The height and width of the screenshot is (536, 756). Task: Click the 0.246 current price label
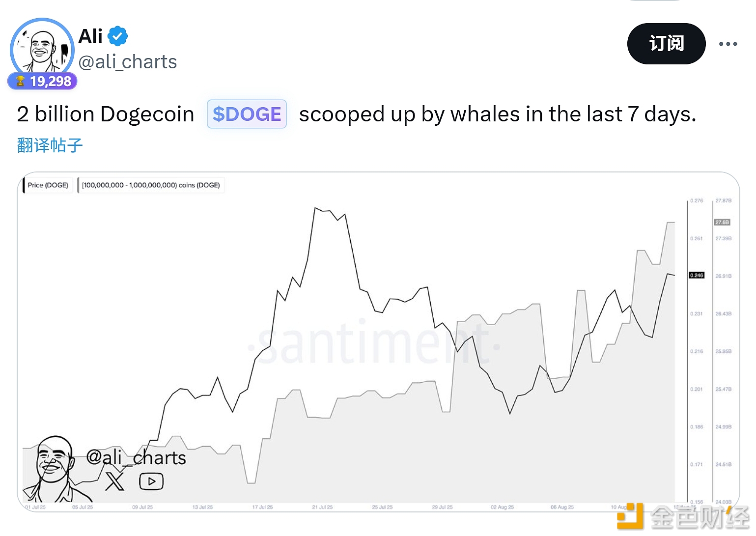click(697, 275)
